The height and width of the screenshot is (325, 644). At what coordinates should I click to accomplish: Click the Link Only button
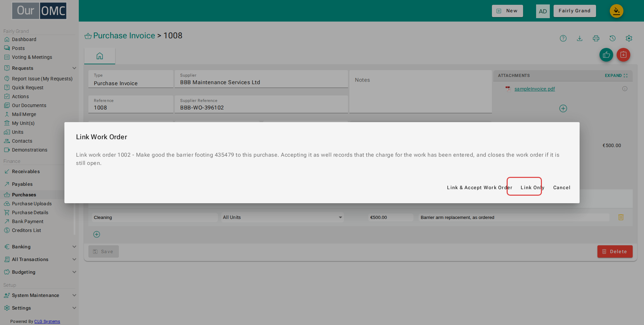pyautogui.click(x=532, y=187)
